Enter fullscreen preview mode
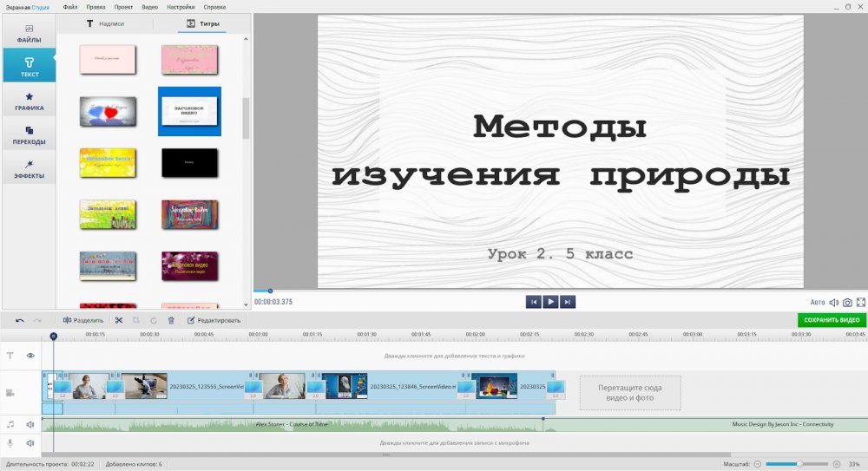Viewport: 868px width, 471px height. click(x=861, y=302)
